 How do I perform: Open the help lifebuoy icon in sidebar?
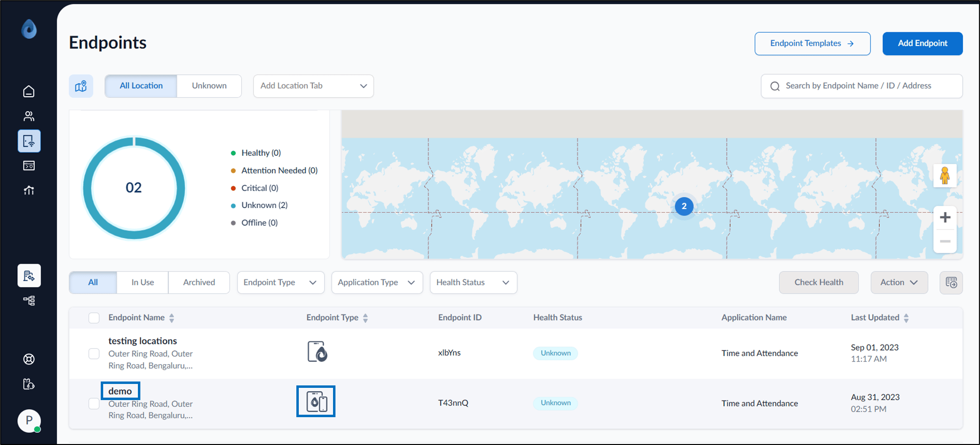pos(29,360)
